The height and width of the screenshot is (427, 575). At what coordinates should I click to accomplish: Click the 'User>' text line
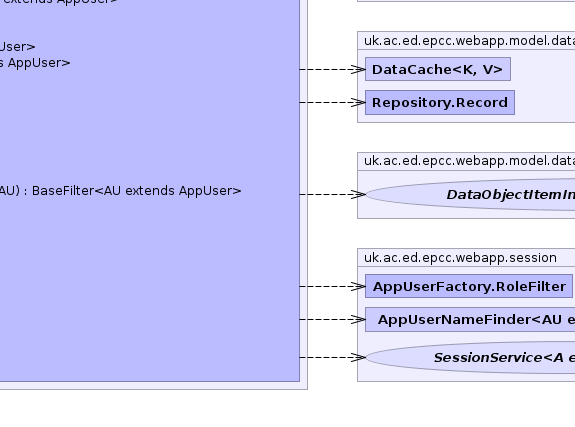coord(18,47)
